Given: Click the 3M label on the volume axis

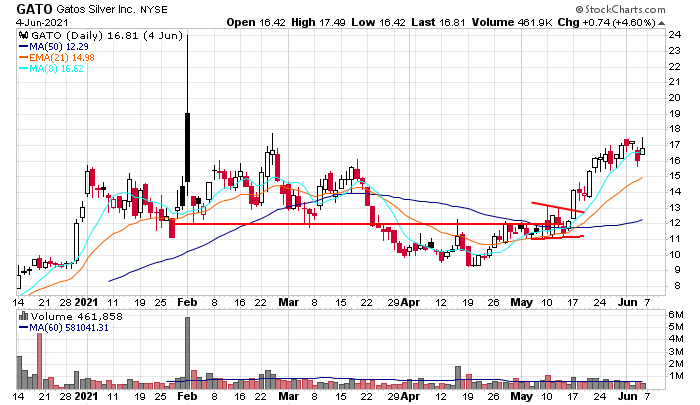Looking at the screenshot, I should [676, 352].
